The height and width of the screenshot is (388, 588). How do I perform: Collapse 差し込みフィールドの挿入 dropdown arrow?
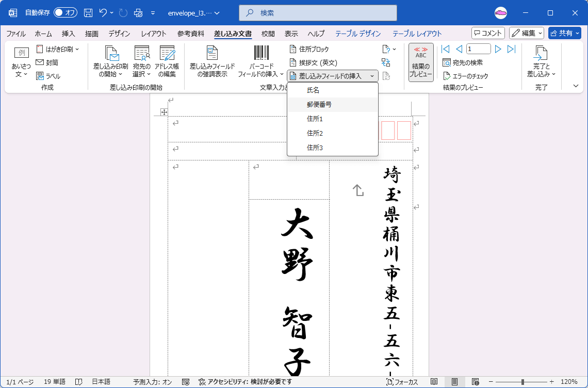pos(372,76)
